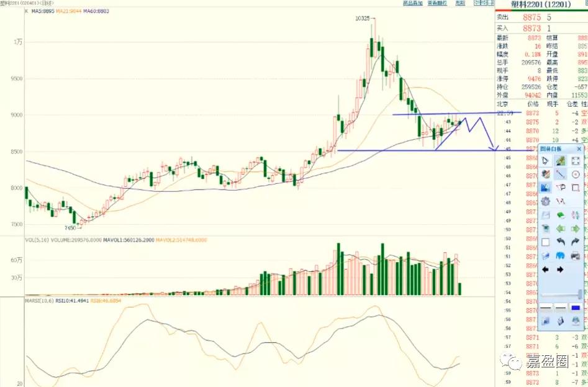Select the circle shape tool
This screenshot has height=387, width=588.
576,175
